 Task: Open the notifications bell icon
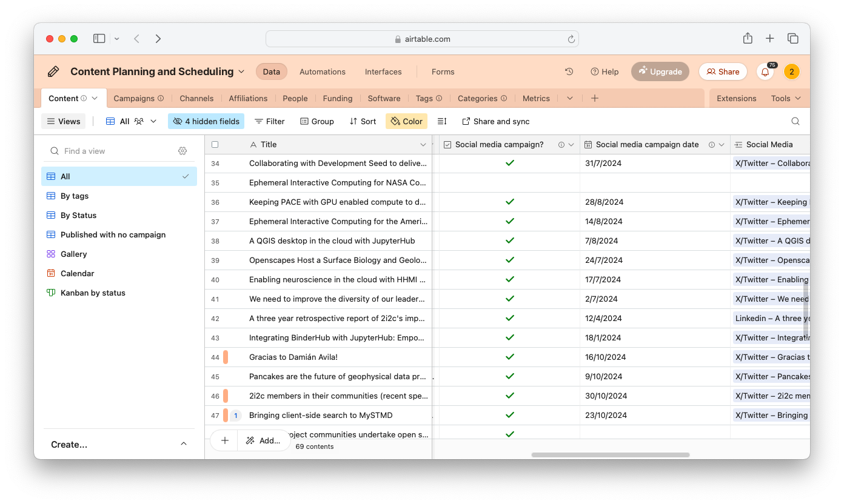coord(765,71)
